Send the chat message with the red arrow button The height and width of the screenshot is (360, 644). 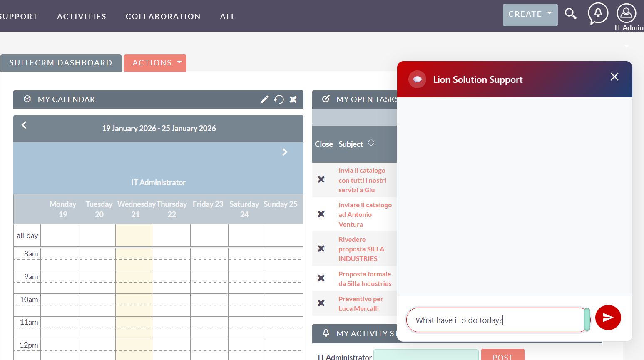tap(608, 318)
